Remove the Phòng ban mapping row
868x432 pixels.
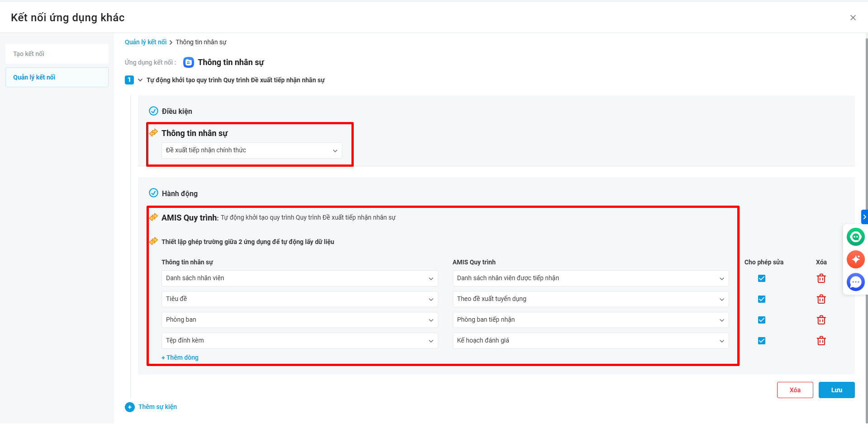(821, 320)
